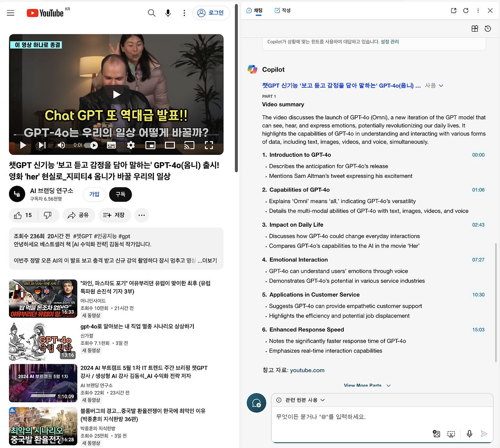Open the source video title link in Copilot
Viewport: 500px width, 448px height.
(341, 85)
